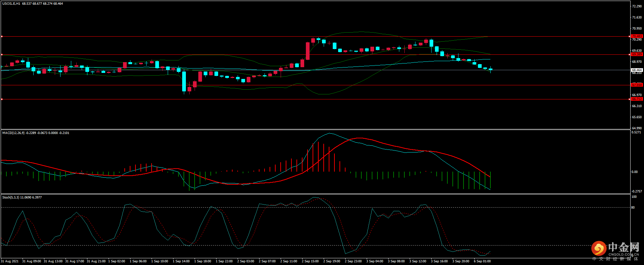Click the 1 Sep 14:00 time label

pos(181,261)
